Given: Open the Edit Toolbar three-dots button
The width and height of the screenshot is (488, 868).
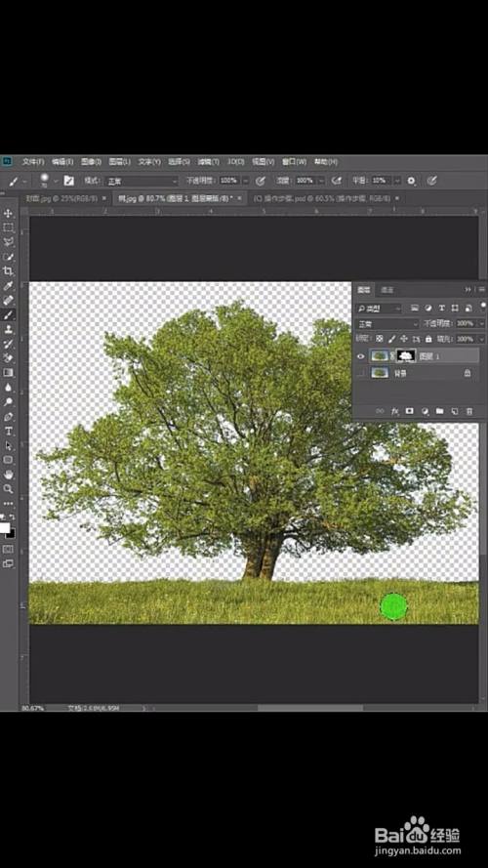Looking at the screenshot, I should [9, 503].
